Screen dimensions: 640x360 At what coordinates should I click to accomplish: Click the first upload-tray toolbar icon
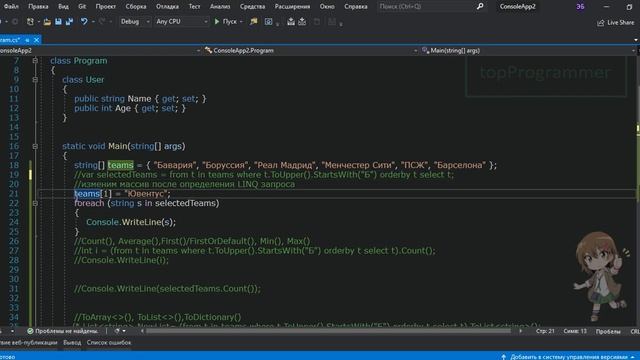(x=291, y=22)
